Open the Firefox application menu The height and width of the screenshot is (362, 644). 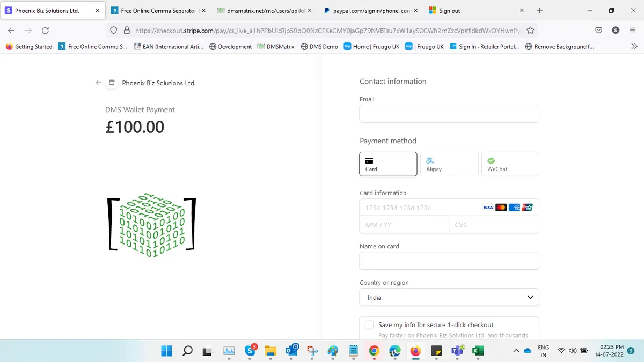click(633, 31)
